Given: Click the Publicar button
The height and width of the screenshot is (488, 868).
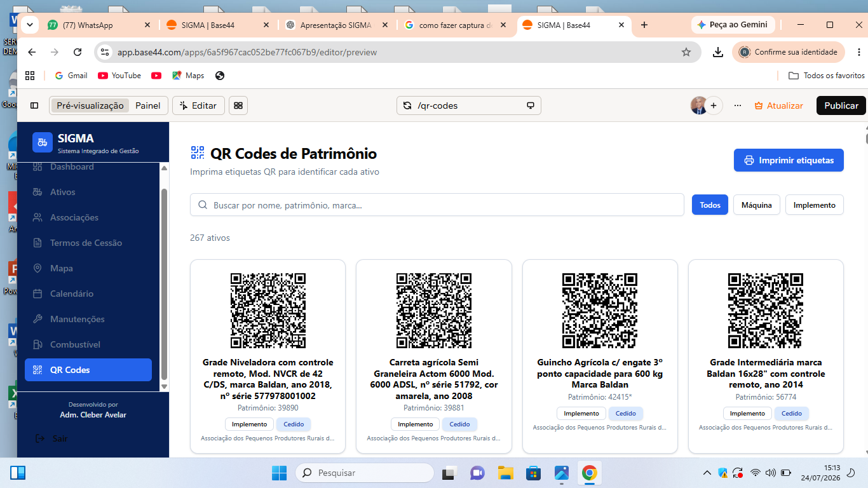Looking at the screenshot, I should click(841, 105).
